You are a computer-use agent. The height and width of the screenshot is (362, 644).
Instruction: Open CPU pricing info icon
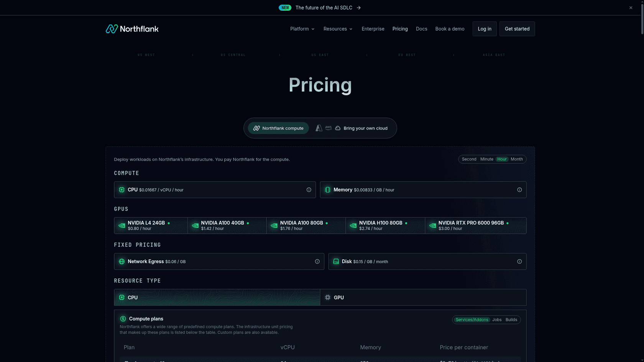click(309, 190)
